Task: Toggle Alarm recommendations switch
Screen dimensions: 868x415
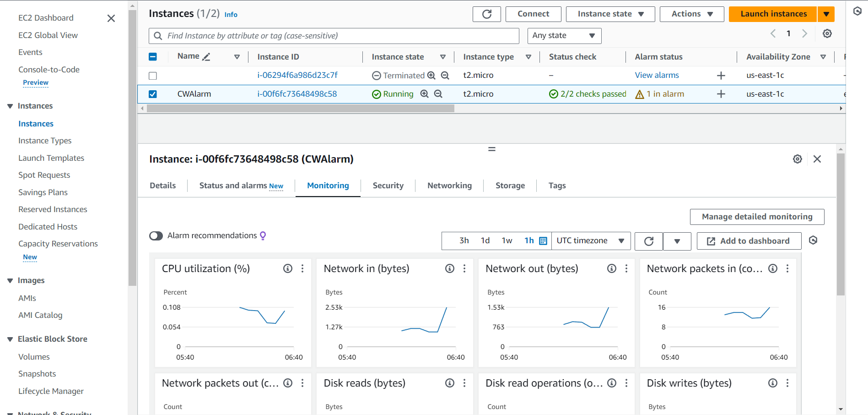Action: point(156,236)
